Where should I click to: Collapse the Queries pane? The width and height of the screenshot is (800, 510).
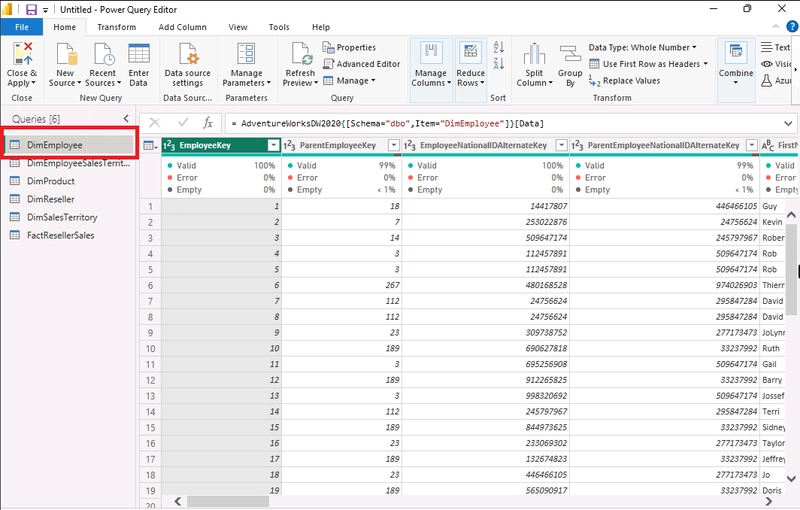point(126,119)
